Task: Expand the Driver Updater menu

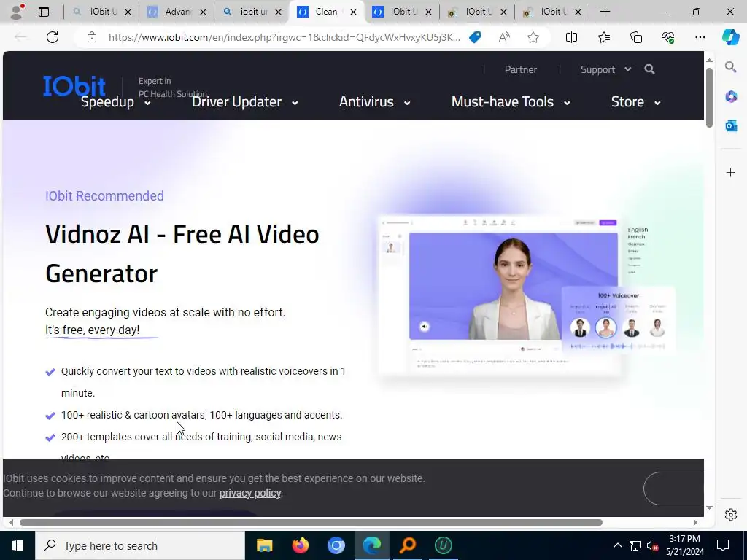Action: (245, 102)
